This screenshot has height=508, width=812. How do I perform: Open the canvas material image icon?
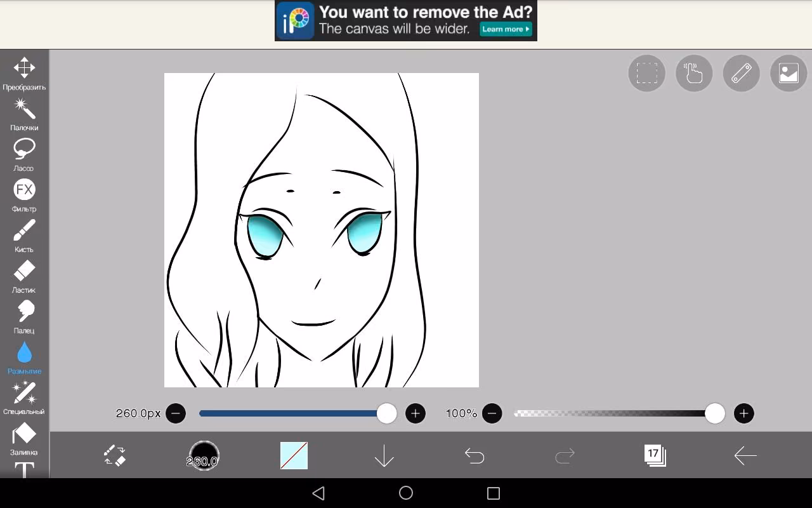(x=789, y=73)
